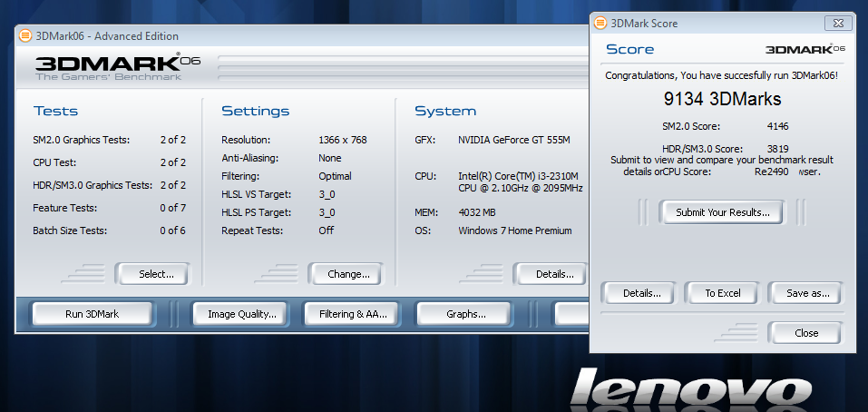The height and width of the screenshot is (412, 868).
Task: Click the Anti-Aliasing value None
Action: pyautogui.click(x=330, y=158)
